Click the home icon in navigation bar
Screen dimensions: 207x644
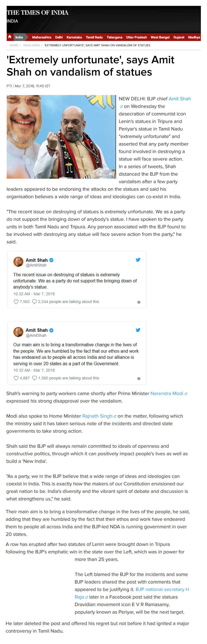[x=10, y=37]
